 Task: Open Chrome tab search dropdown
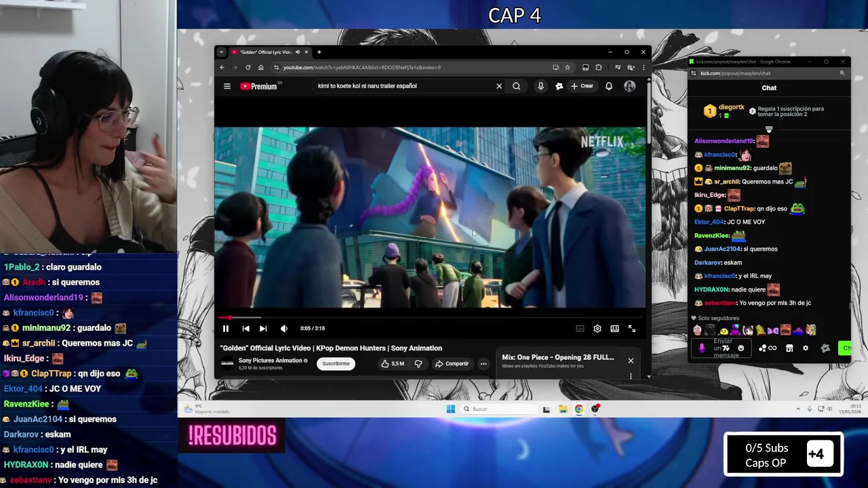(x=222, y=52)
